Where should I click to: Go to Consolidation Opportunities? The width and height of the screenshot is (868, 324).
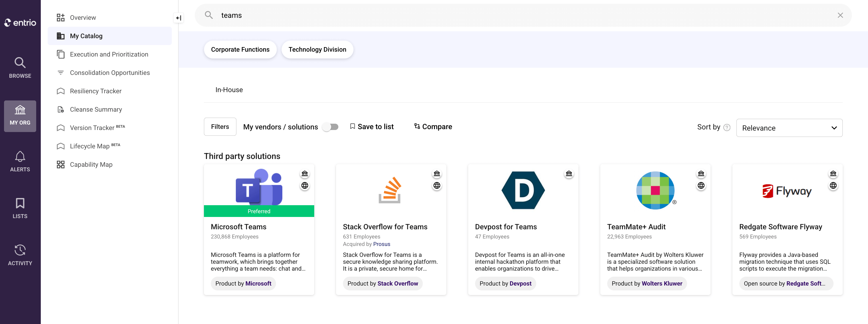(109, 73)
